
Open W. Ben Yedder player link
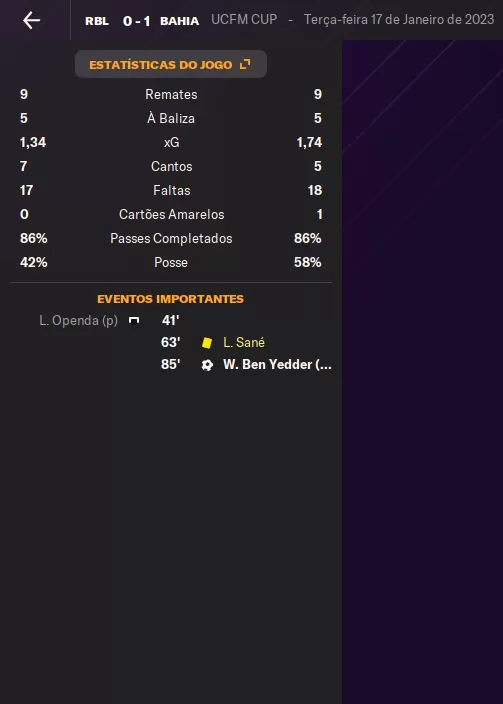pyautogui.click(x=278, y=365)
